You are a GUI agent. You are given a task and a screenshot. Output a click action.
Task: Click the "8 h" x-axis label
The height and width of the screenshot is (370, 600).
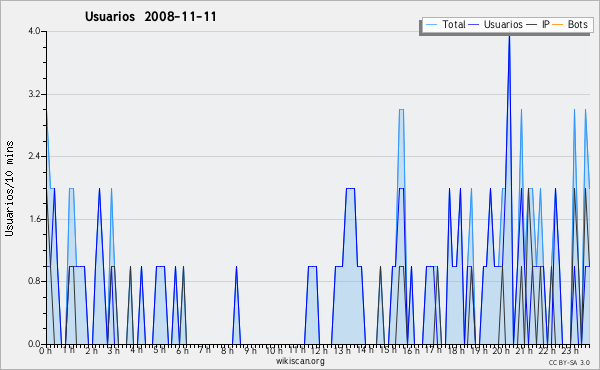click(227, 350)
